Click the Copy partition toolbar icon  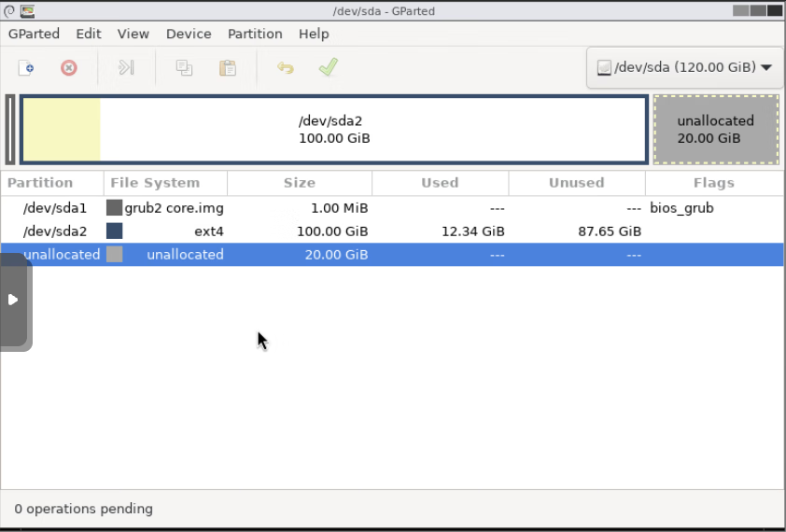(x=184, y=68)
